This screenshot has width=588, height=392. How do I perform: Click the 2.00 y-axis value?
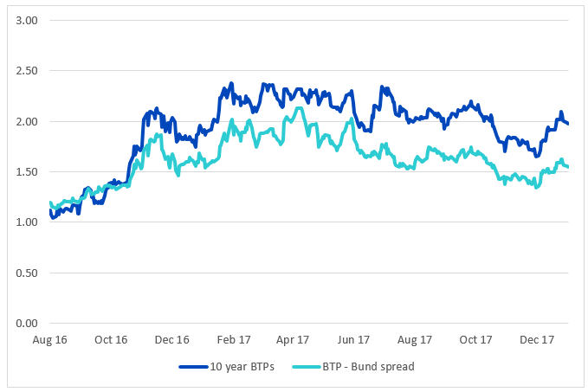coord(27,122)
